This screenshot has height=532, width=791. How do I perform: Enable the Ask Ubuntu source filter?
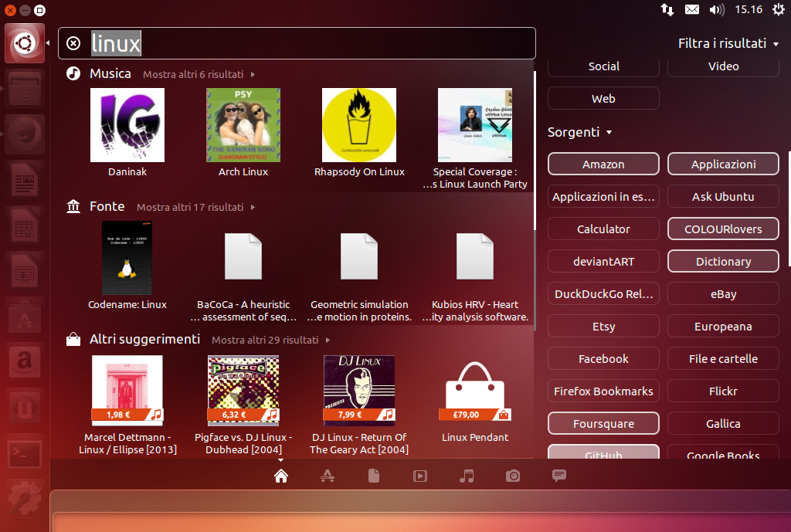723,197
